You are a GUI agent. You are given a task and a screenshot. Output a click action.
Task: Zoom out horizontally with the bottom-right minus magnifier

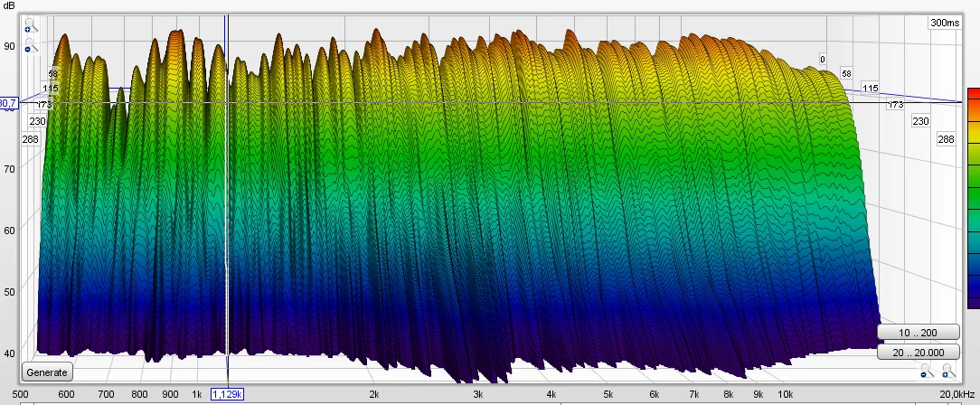[927, 372]
